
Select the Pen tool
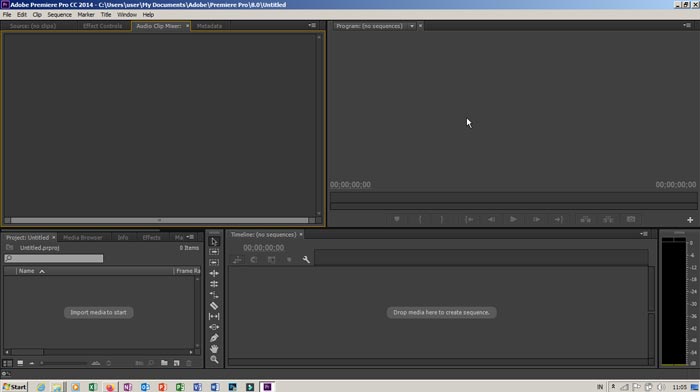tap(214, 338)
